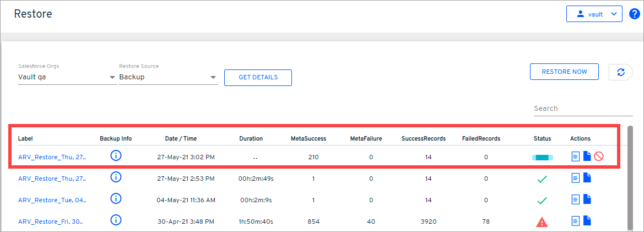Screen dimensions: 644x232
Task: View log document icon for 2:53 PM restore
Action: point(575,177)
